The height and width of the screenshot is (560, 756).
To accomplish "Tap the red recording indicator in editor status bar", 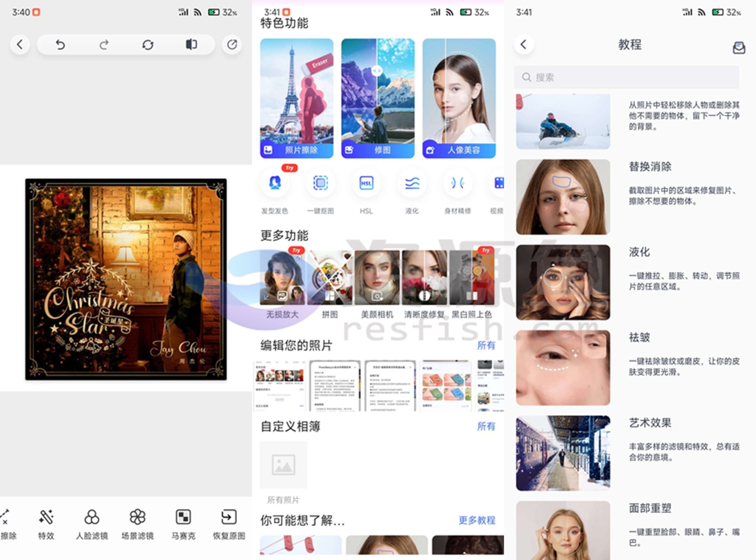I will [36, 12].
